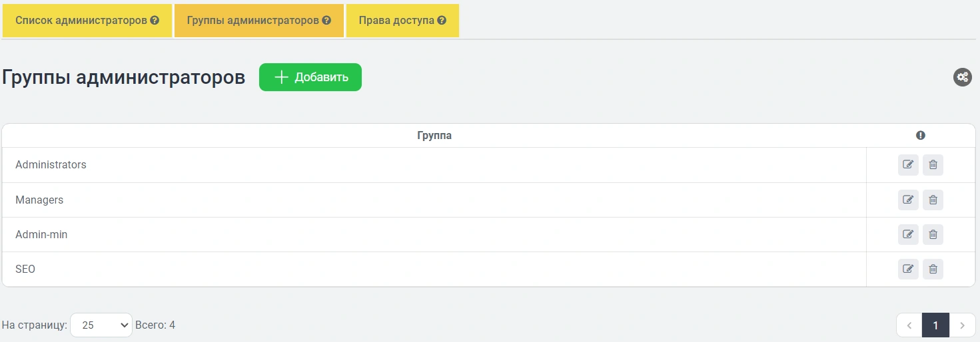Screen dimensions: 980x342
Task: Go to page 1 in pagination
Action: (x=935, y=325)
